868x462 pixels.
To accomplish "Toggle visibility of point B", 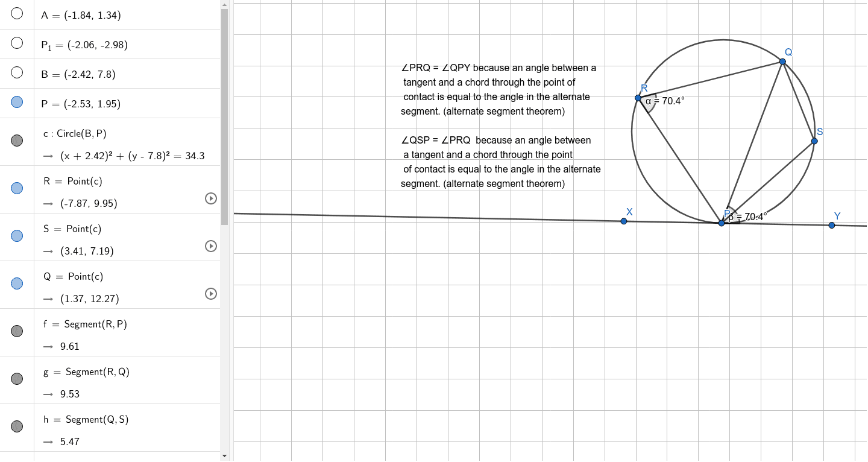I will [17, 72].
